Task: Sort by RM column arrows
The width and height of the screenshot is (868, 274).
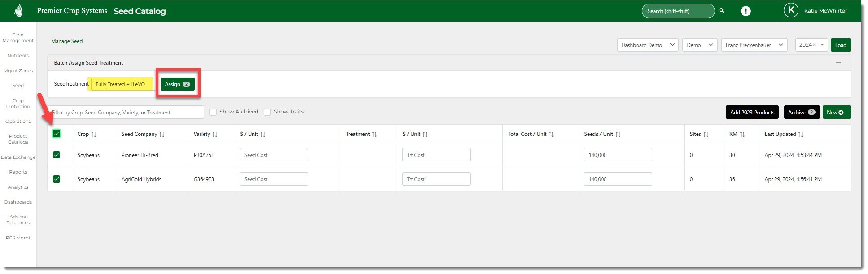Action: click(x=742, y=134)
